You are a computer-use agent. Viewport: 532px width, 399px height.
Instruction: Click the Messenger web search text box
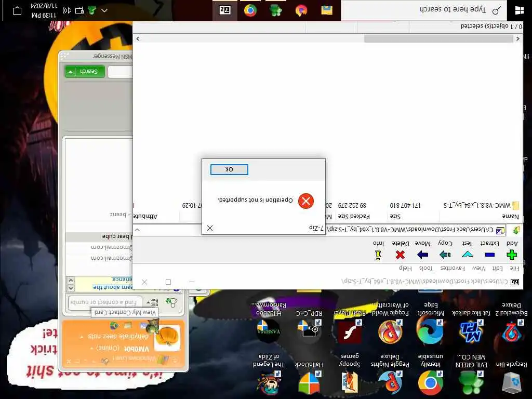pos(121,72)
